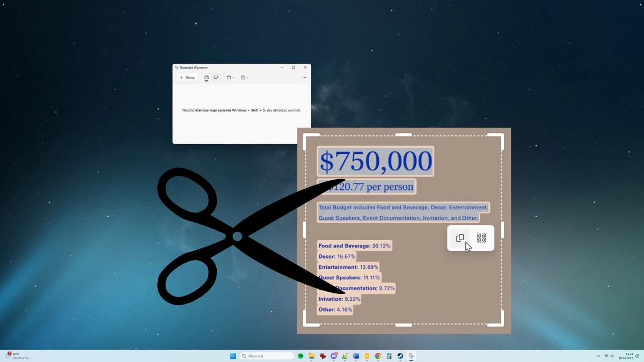The width and height of the screenshot is (644, 362).
Task: Click the Copilot icon on the taskbar
Action: click(x=334, y=356)
